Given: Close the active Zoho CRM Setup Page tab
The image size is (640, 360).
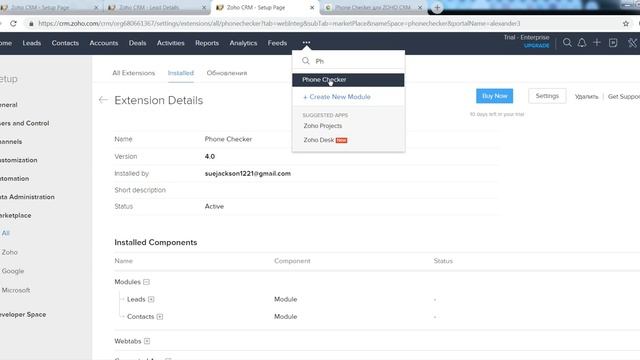Looking at the screenshot, I should pos(312,7).
